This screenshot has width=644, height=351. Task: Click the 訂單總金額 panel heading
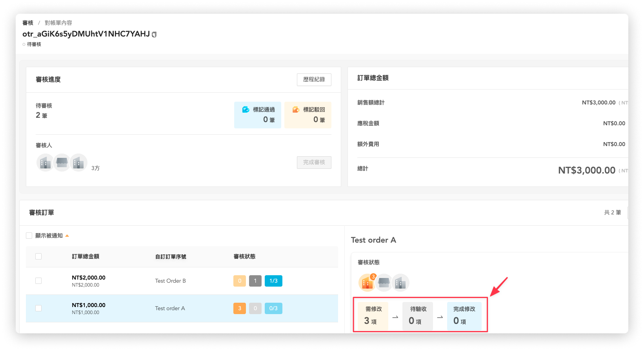(373, 78)
